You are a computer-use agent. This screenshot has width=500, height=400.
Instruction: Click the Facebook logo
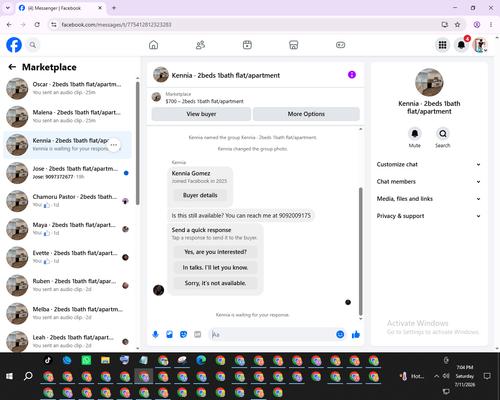pyautogui.click(x=14, y=45)
